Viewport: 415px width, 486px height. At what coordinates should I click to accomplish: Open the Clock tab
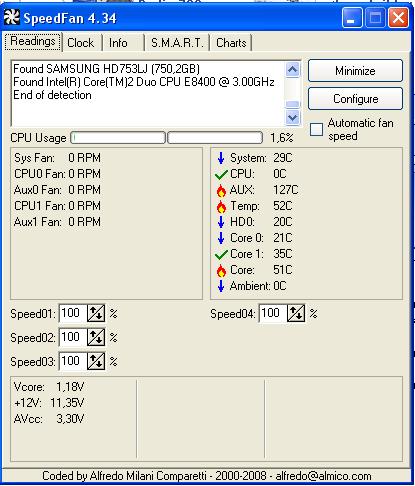click(81, 43)
